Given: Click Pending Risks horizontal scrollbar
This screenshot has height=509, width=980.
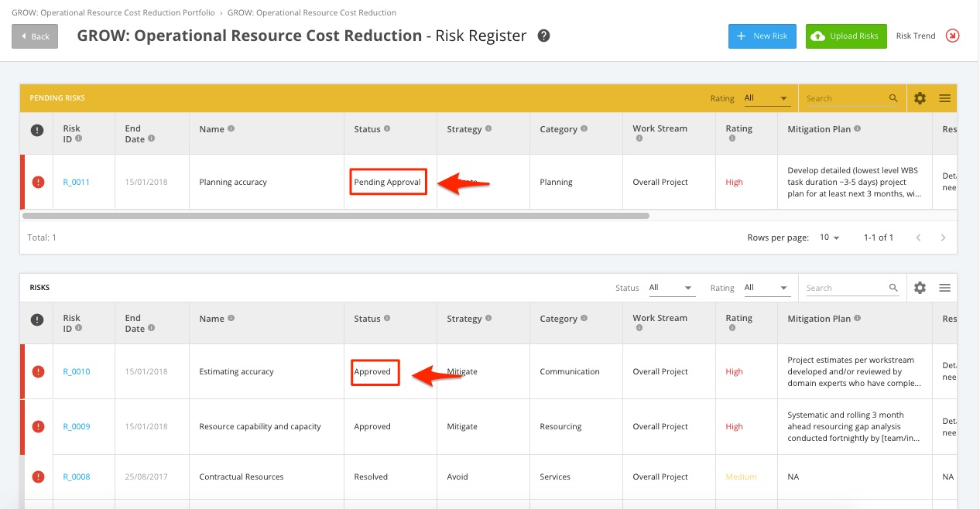Looking at the screenshot, I should [x=335, y=216].
